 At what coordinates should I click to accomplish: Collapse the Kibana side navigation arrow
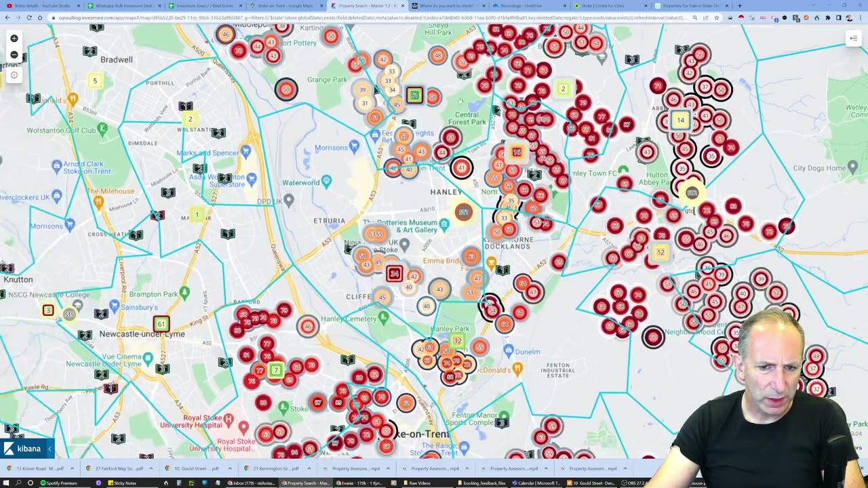[50, 449]
